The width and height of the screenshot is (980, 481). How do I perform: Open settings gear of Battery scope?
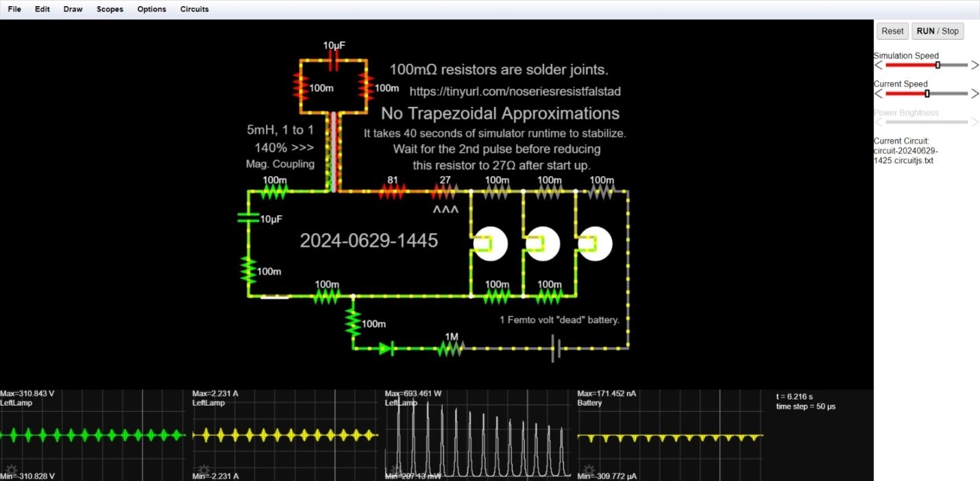point(588,469)
